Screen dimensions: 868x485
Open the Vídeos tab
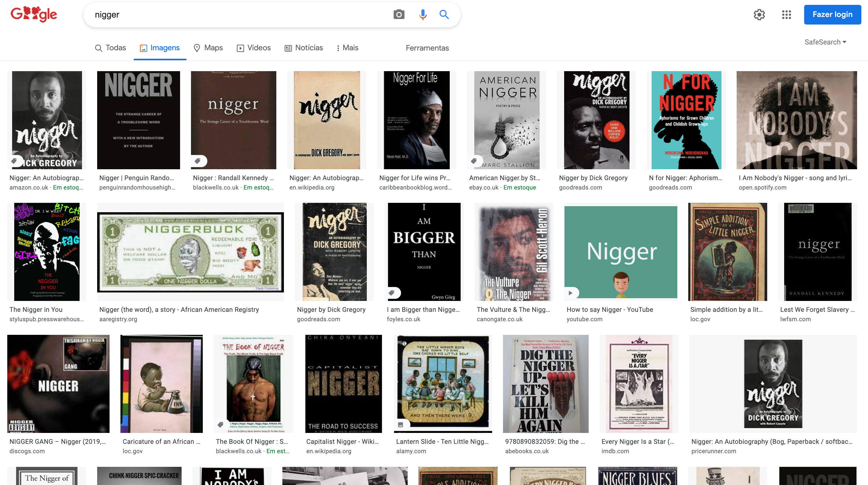253,48
